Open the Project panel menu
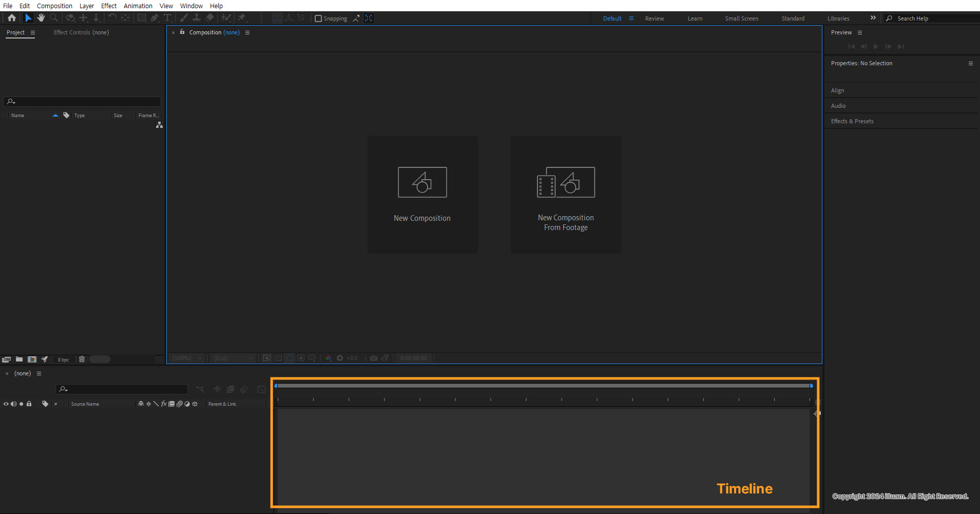 click(33, 32)
